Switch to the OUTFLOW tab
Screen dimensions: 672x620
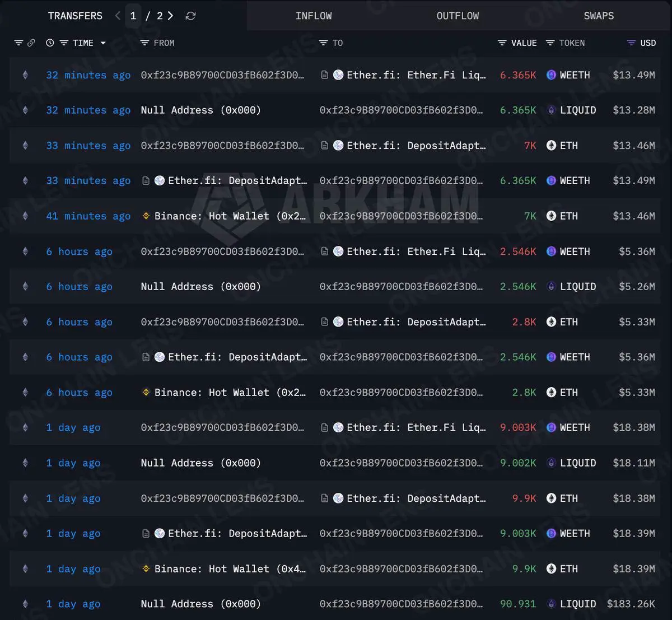coord(458,16)
